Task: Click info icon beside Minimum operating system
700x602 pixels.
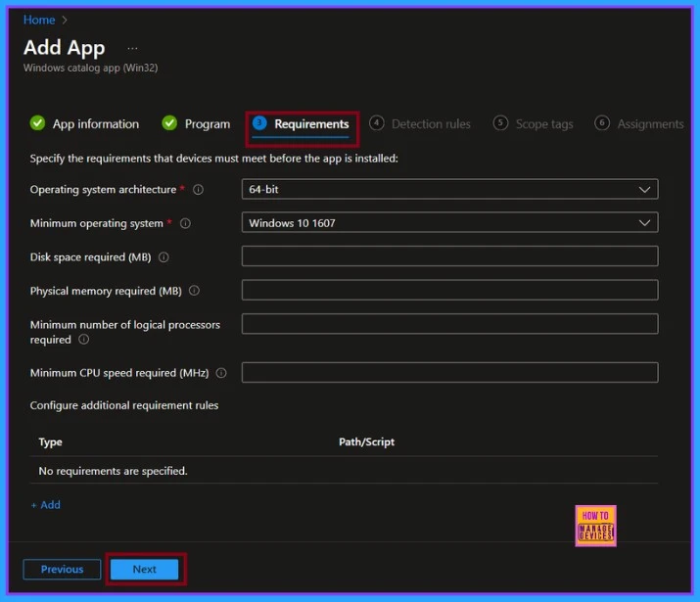Action: [x=185, y=223]
